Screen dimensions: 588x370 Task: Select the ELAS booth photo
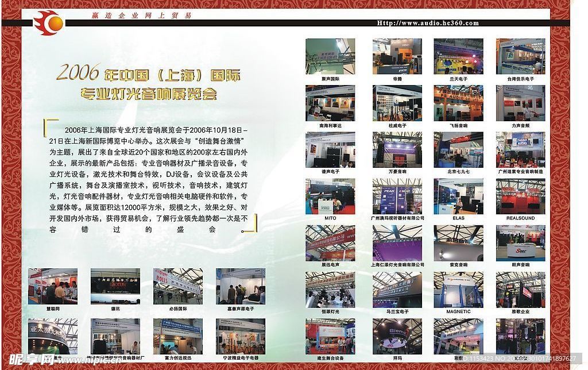[458, 196]
